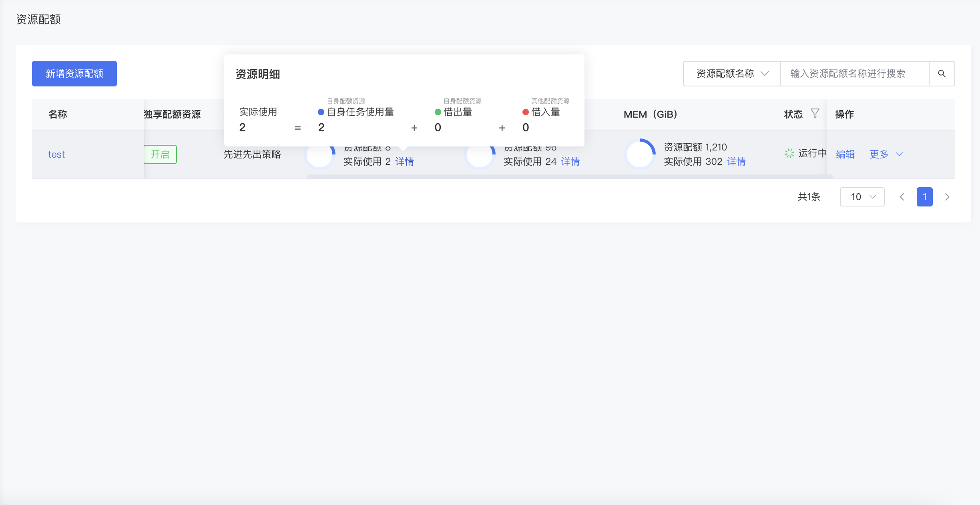Click the search magnifier icon
This screenshot has width=980, height=505.
point(942,74)
